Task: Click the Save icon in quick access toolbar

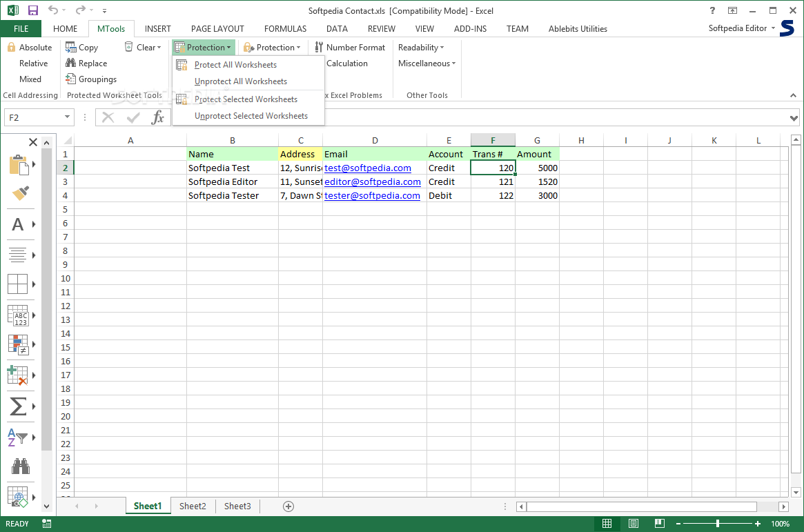Action: [33, 10]
